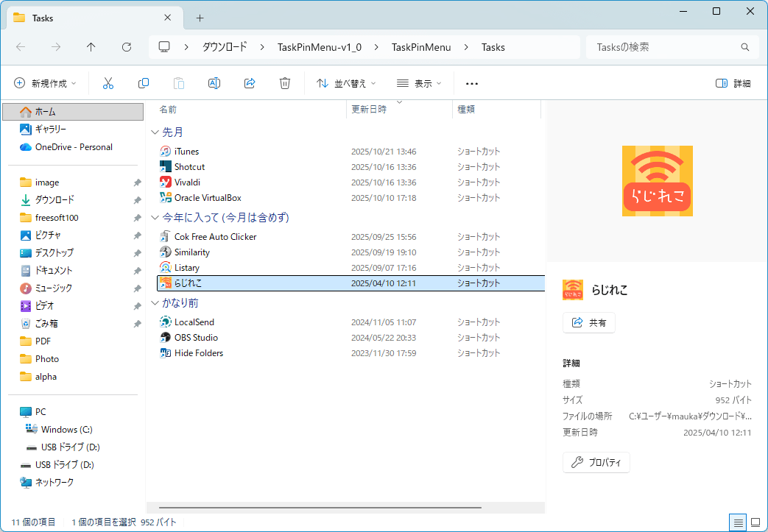
Task: Open the iTunes shortcut file
Action: (186, 152)
